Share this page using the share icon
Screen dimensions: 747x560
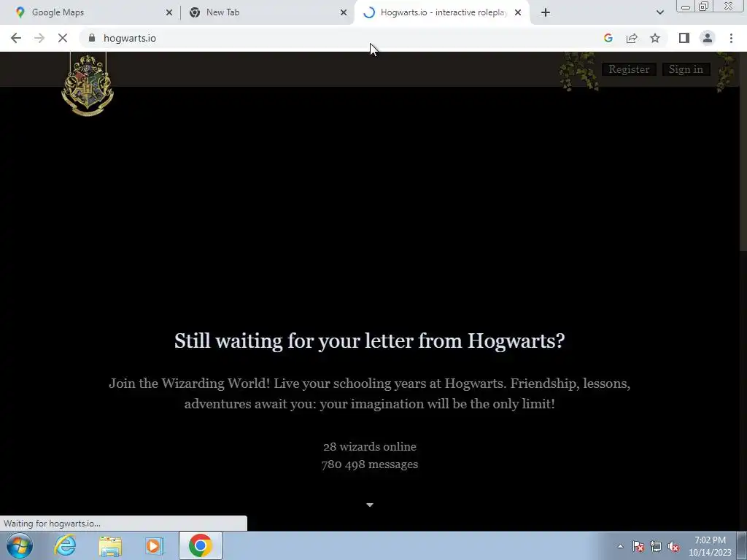[x=632, y=38]
